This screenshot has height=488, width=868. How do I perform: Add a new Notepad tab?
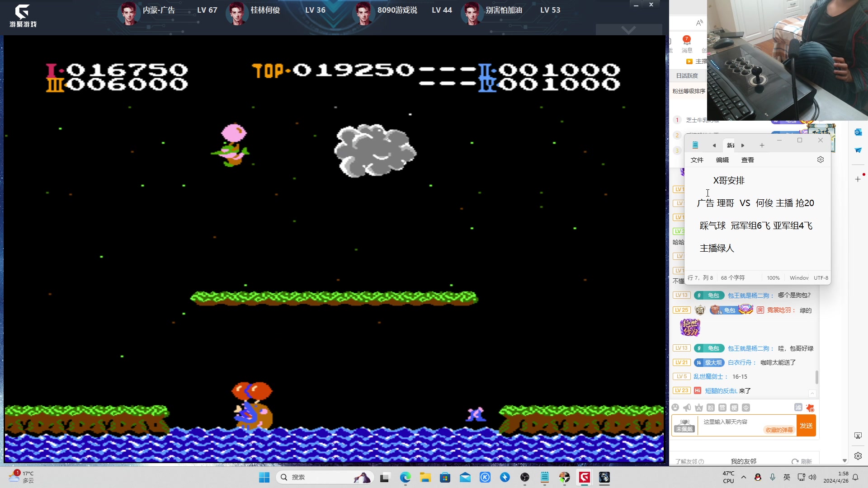click(762, 145)
